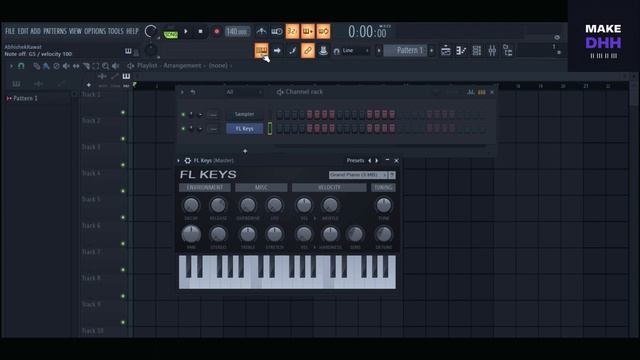Viewport: 640px width, 360px height.
Task: Open the VIEW menu
Action: 75,31
